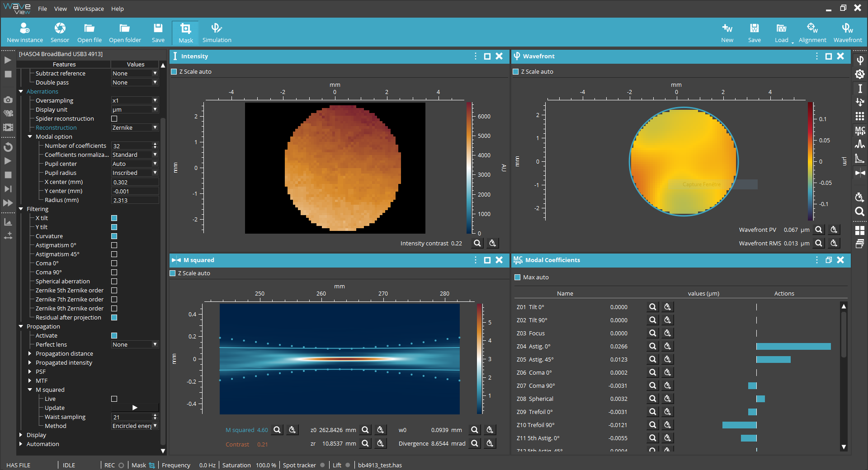Open the File menu

tap(42, 9)
